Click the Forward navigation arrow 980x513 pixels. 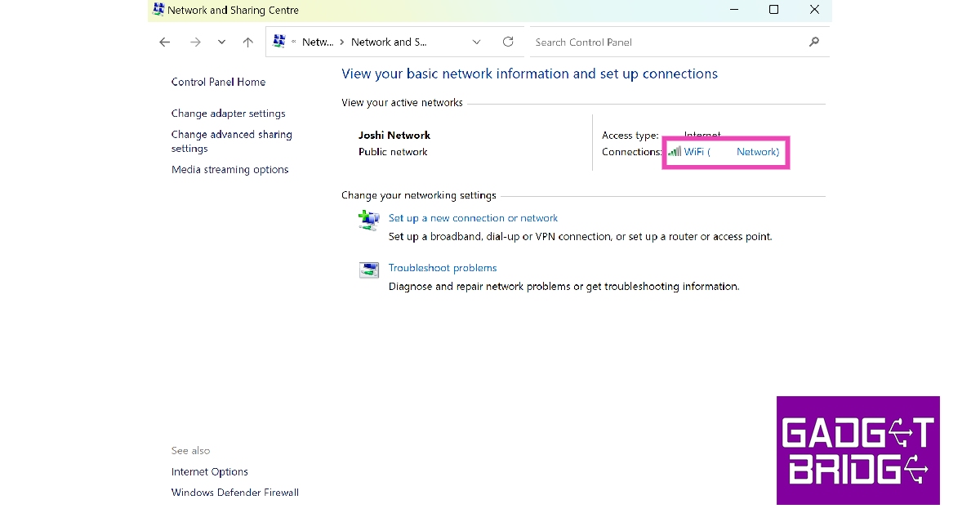(x=195, y=42)
